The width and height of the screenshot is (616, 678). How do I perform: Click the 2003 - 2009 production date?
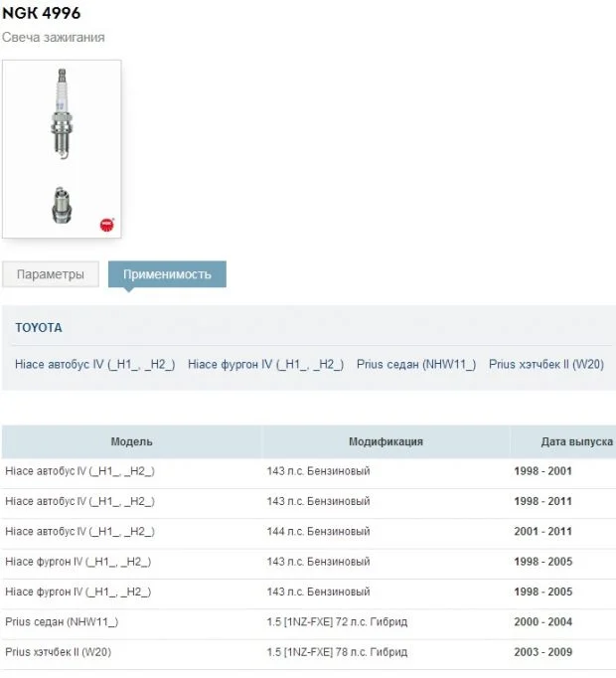coord(542,652)
